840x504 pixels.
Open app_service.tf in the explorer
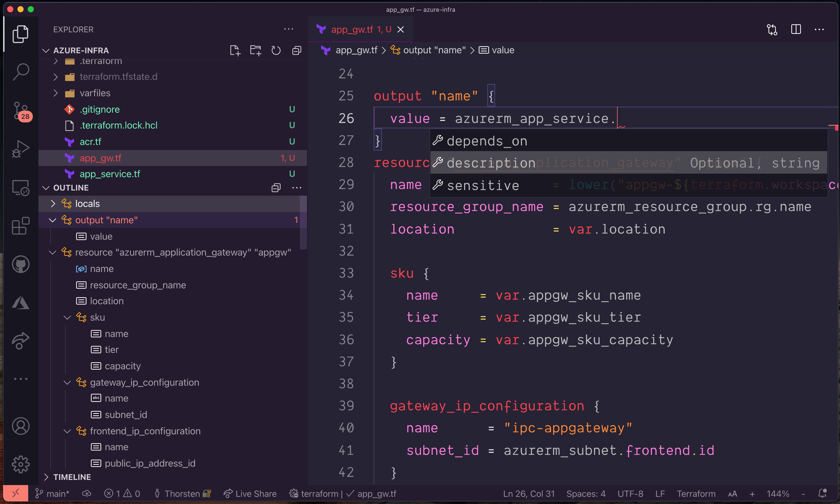(x=110, y=174)
